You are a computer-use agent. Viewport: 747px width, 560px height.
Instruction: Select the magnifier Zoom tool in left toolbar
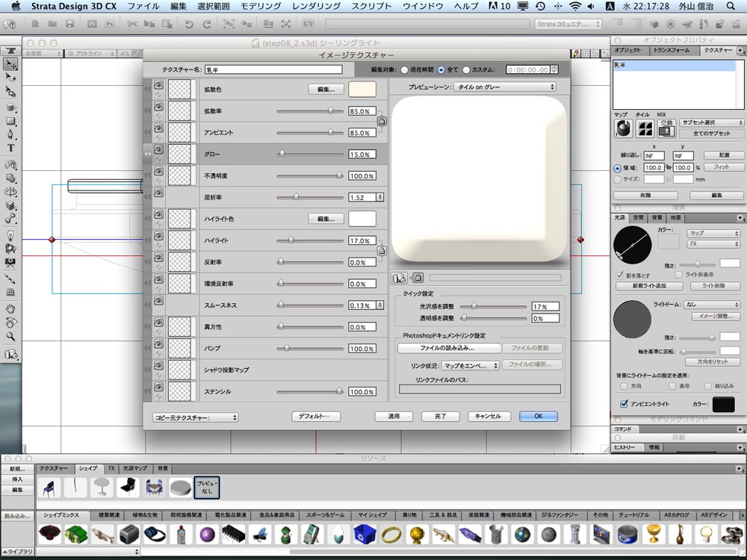pos(10,336)
